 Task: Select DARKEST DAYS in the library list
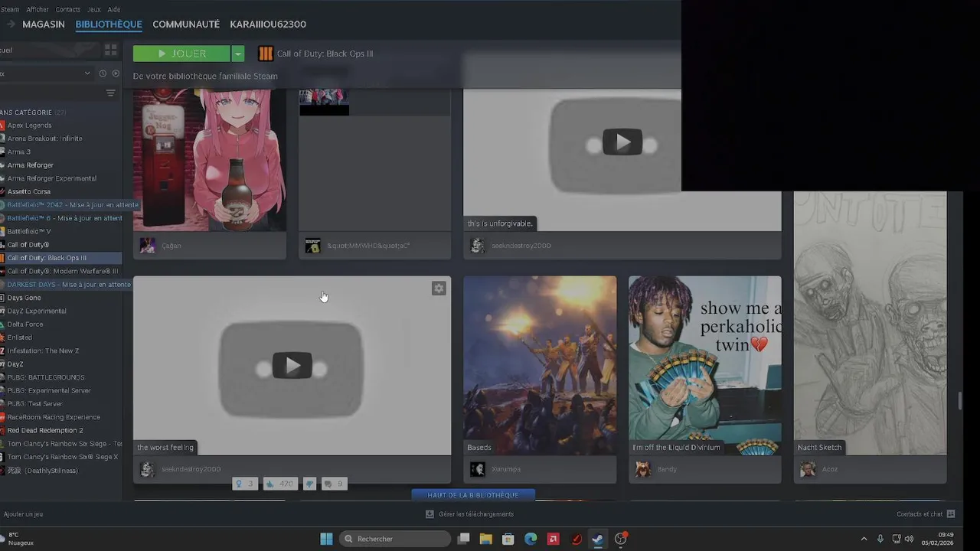tap(66, 285)
